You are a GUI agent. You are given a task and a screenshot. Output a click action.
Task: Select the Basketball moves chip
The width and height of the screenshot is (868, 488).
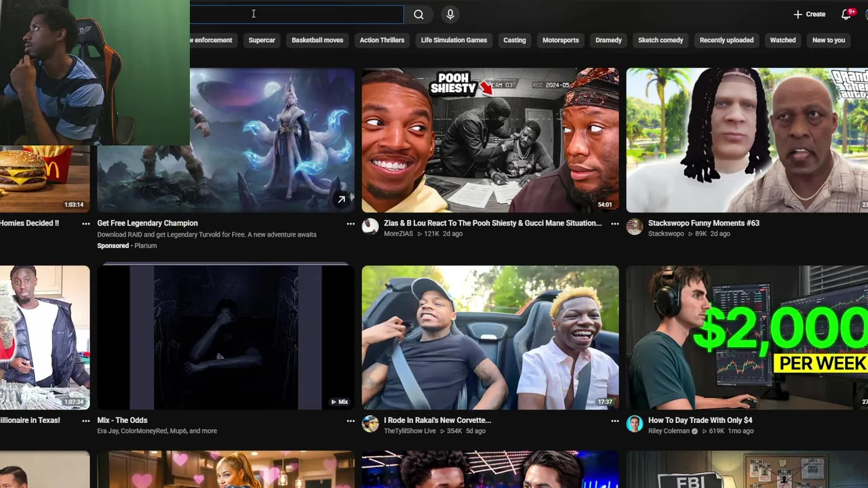317,40
